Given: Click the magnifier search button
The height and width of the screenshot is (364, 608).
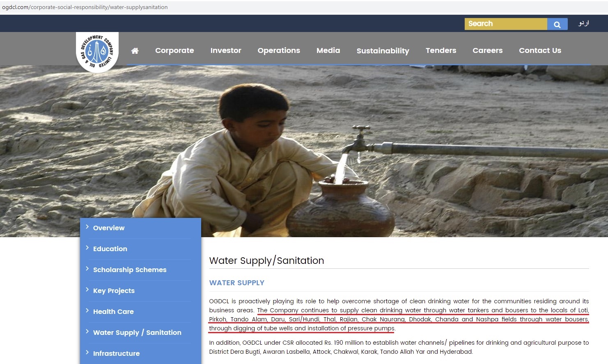Looking at the screenshot, I should [x=557, y=24].
